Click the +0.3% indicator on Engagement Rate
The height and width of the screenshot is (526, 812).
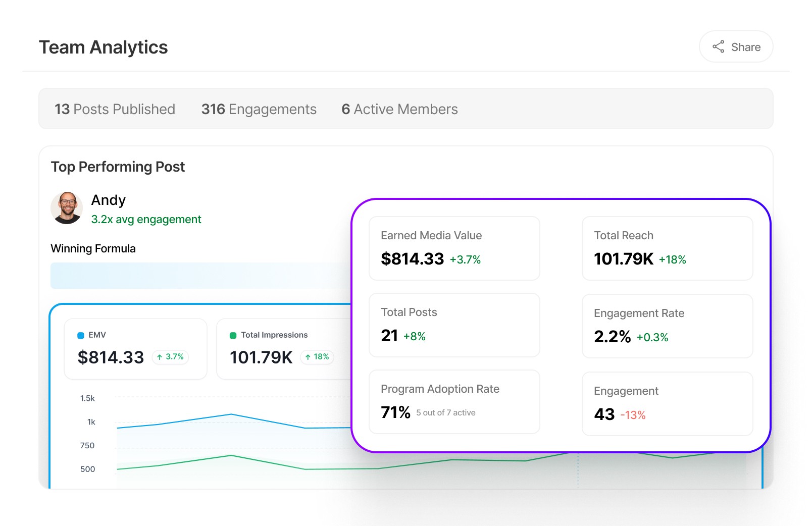(652, 337)
